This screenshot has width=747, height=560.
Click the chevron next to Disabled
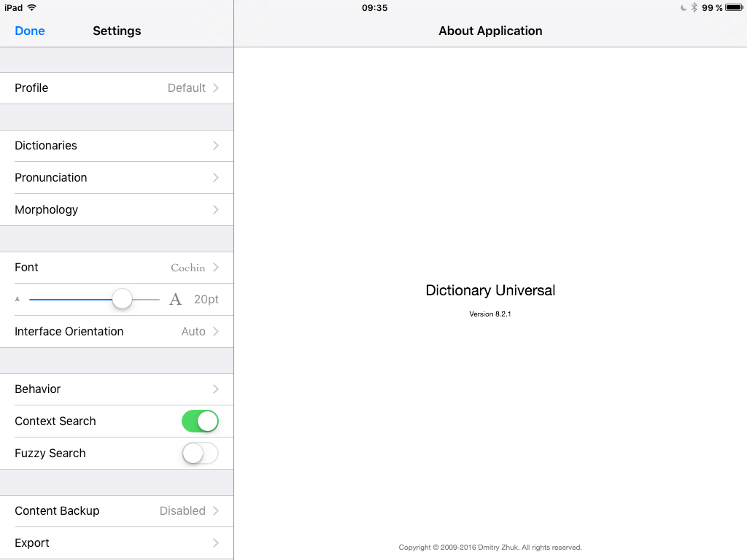[x=216, y=511]
